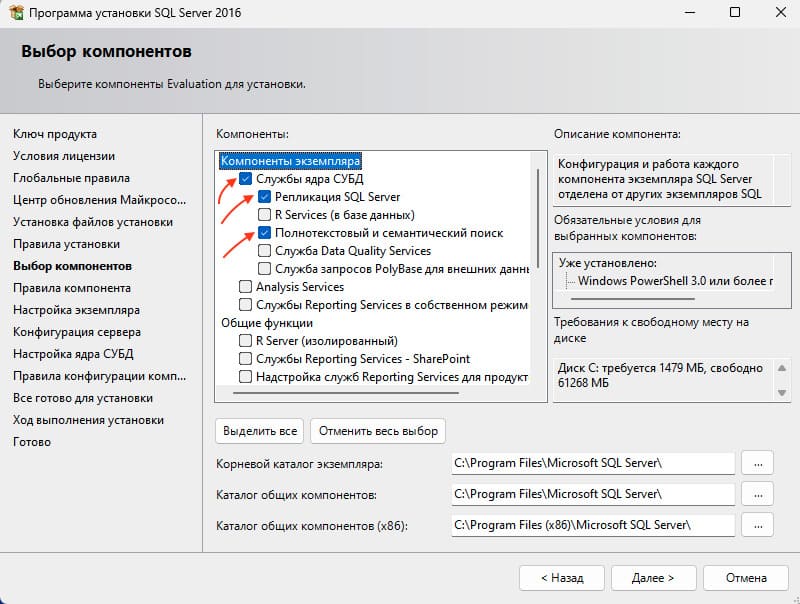Click the Диск C: требуется 1479 МБ text
800x604 pixels.
point(660,375)
